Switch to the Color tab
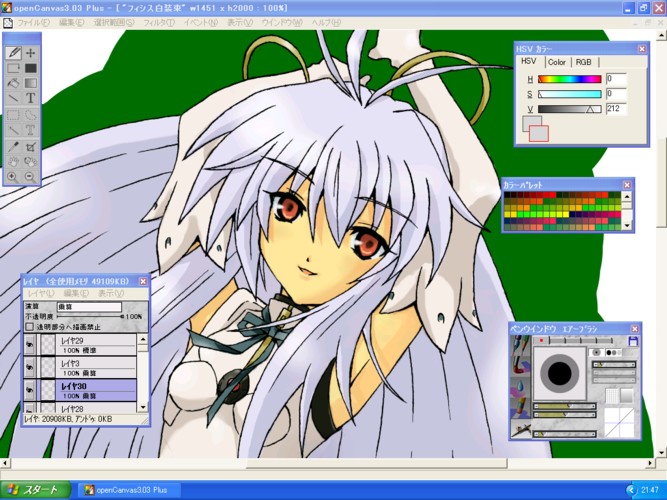Screen dimensions: 667x500 click(557, 62)
